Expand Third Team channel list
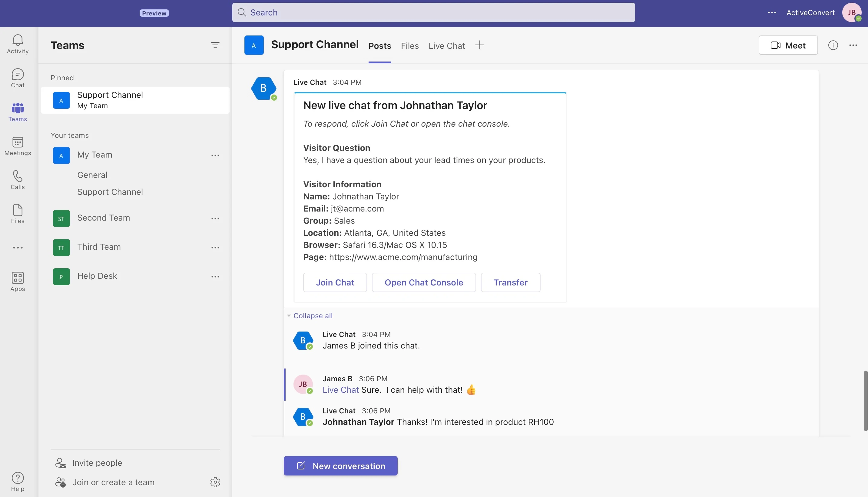Screen dimensions: 868x497 [x=99, y=247]
